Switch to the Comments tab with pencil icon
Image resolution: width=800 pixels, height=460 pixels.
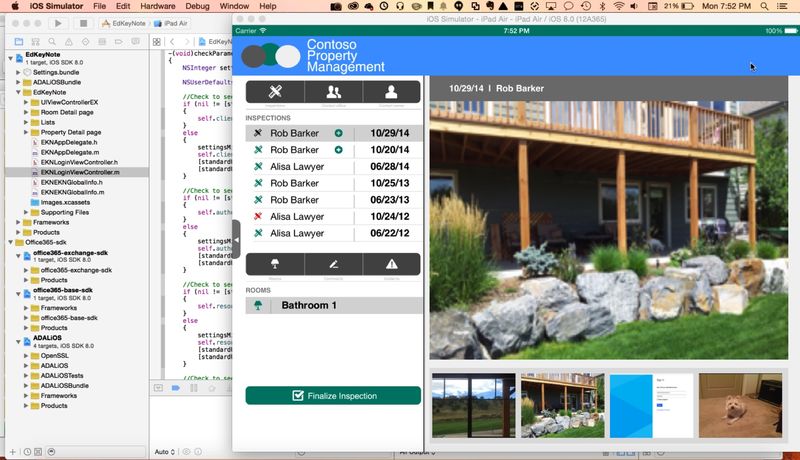point(334,264)
